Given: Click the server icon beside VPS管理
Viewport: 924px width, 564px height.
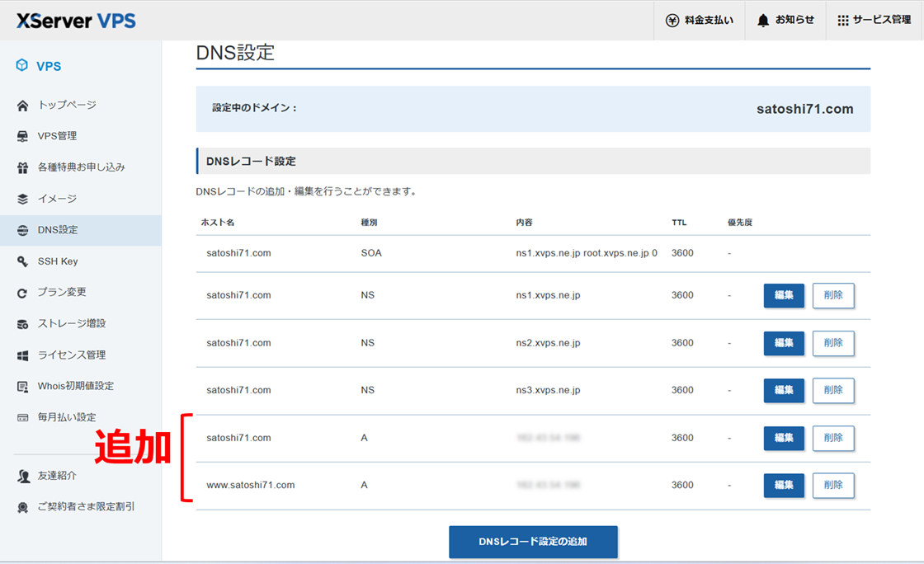Looking at the screenshot, I should (22, 136).
